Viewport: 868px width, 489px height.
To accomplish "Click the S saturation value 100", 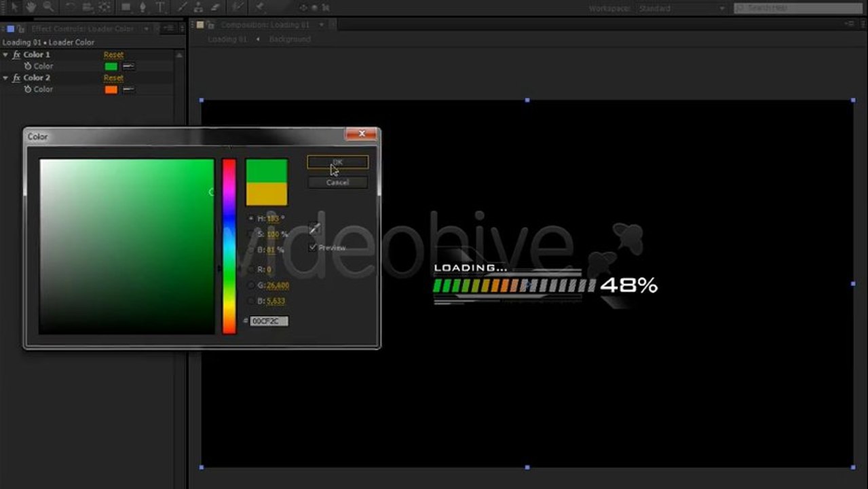I will click(x=273, y=234).
